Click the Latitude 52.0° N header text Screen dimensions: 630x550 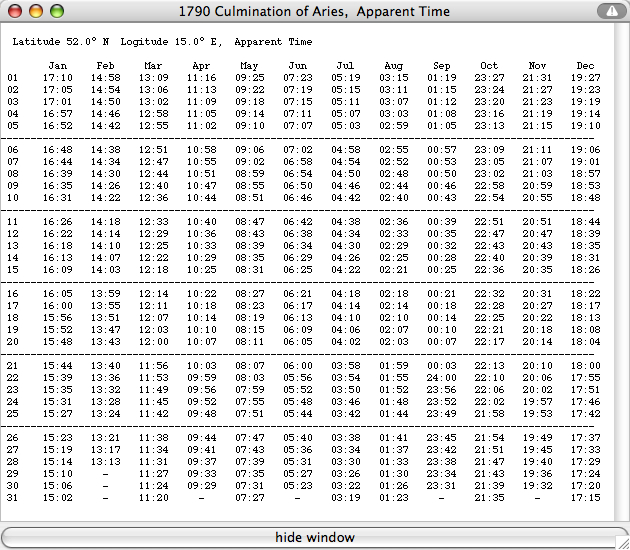coord(63,43)
